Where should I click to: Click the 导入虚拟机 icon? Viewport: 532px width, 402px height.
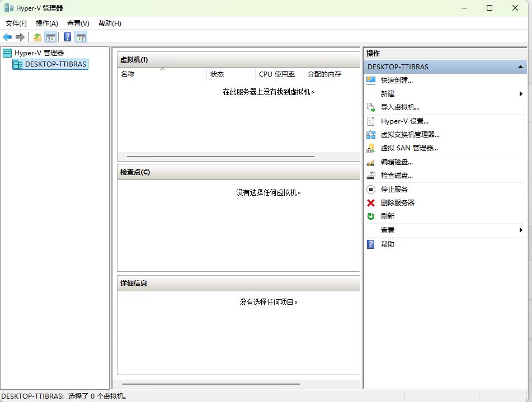(371, 107)
